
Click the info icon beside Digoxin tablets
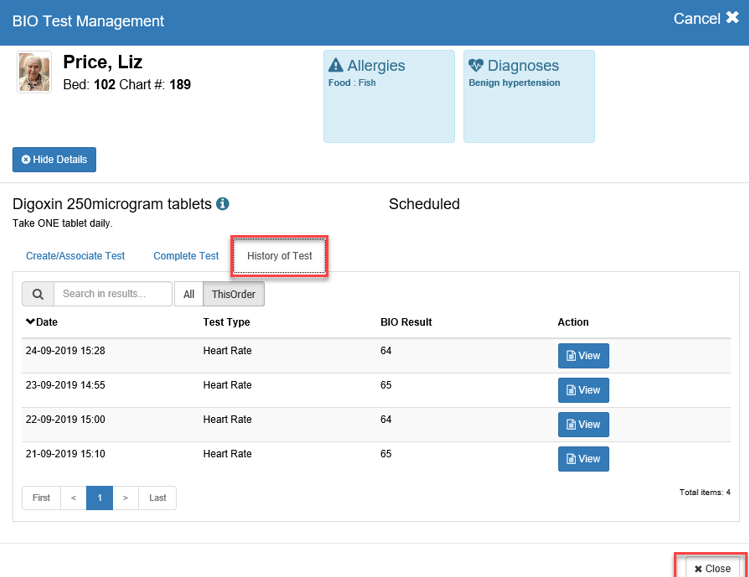pos(223,204)
